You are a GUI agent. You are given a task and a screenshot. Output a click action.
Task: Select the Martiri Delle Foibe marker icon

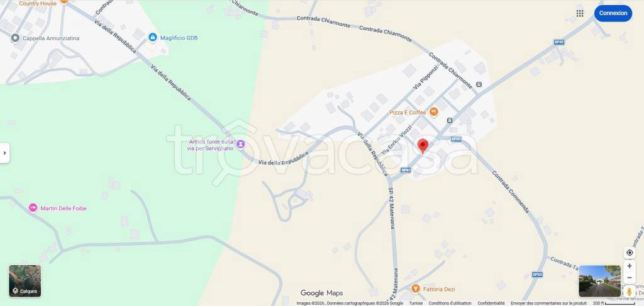click(x=33, y=208)
